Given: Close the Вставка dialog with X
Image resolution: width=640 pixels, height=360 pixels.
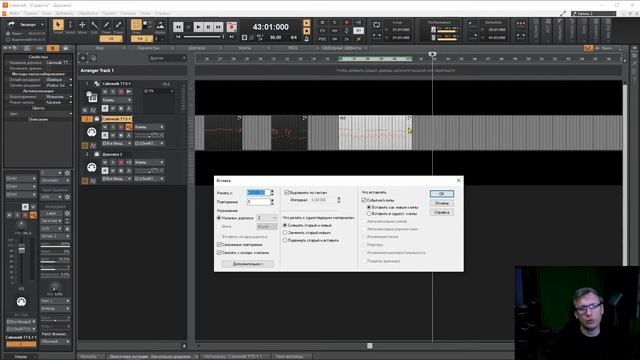Looking at the screenshot, I should click(458, 180).
